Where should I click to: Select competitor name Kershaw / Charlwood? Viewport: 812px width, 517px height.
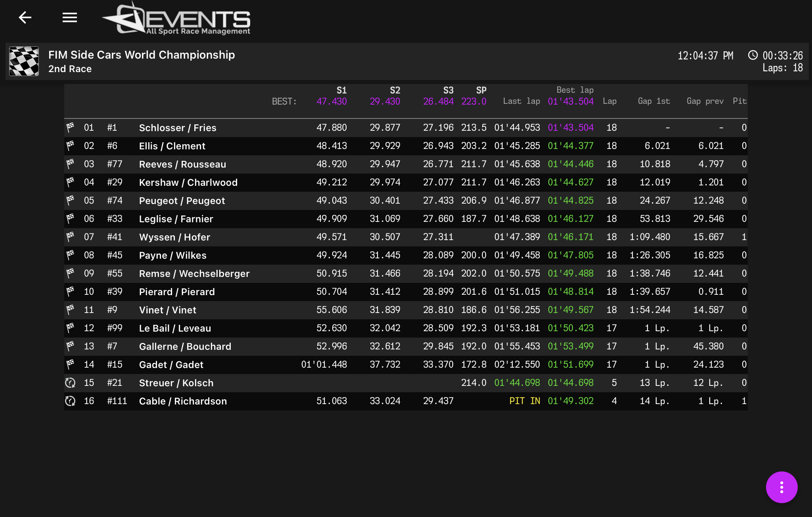[188, 182]
